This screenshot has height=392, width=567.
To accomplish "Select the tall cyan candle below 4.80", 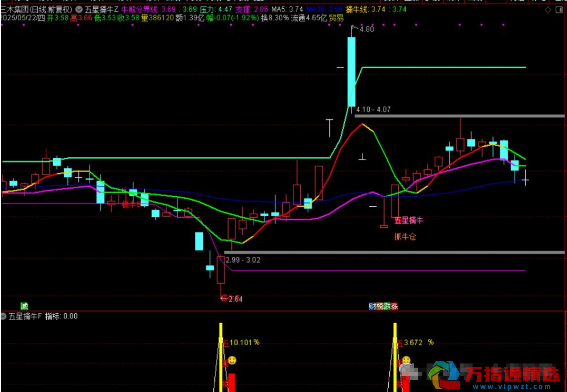I will point(351,72).
